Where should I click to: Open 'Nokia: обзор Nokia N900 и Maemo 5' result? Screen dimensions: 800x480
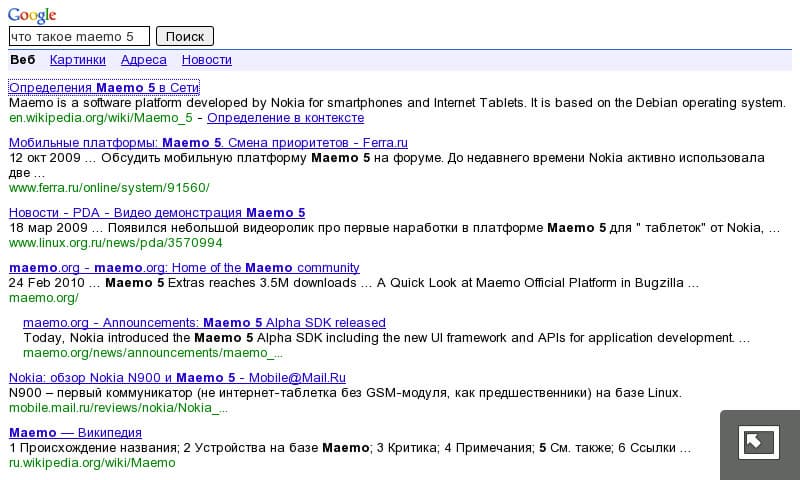[x=177, y=378]
